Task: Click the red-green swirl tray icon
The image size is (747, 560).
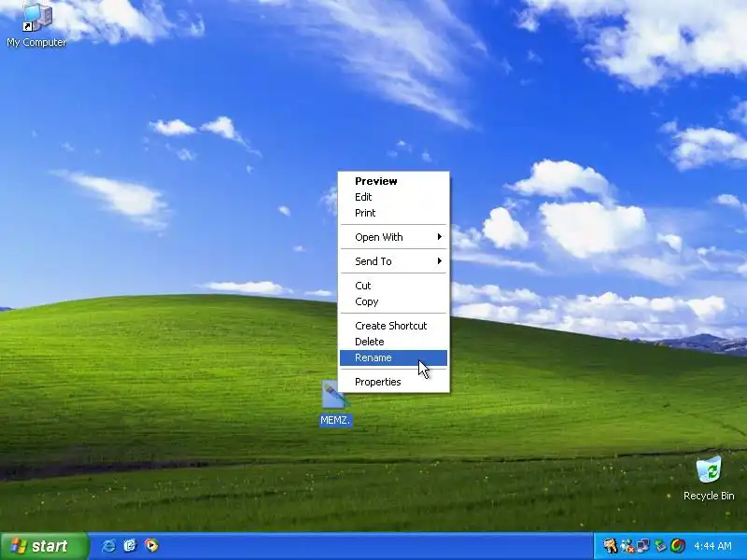Action: click(x=678, y=546)
